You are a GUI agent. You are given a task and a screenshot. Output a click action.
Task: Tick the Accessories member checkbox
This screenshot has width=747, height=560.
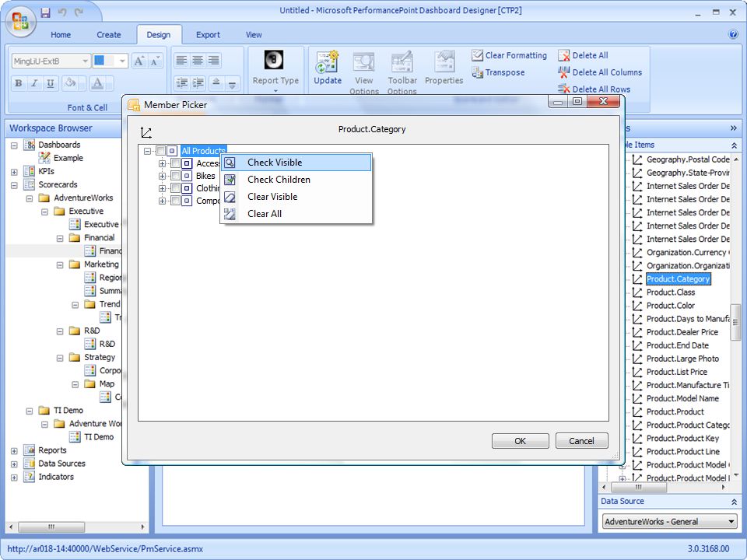175,163
